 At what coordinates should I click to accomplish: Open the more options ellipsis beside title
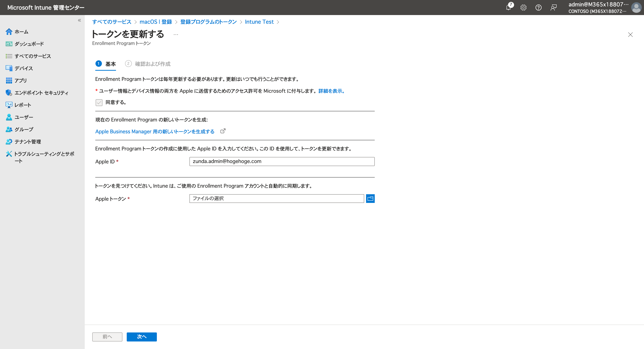coord(176,35)
